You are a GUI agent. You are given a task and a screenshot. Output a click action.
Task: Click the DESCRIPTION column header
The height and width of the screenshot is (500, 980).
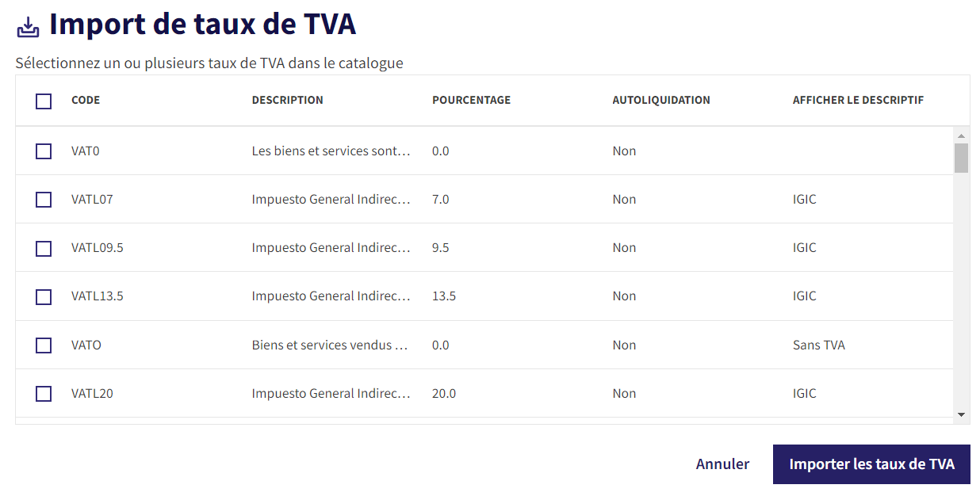(288, 101)
